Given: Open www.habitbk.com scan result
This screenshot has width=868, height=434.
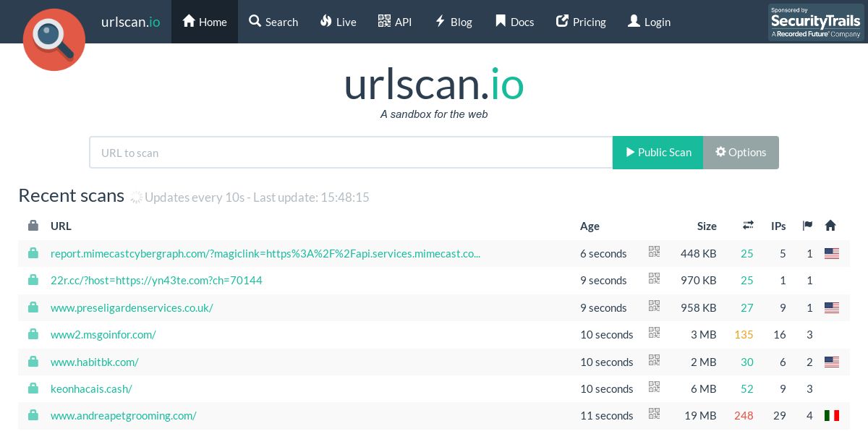Looking at the screenshot, I should [95, 362].
